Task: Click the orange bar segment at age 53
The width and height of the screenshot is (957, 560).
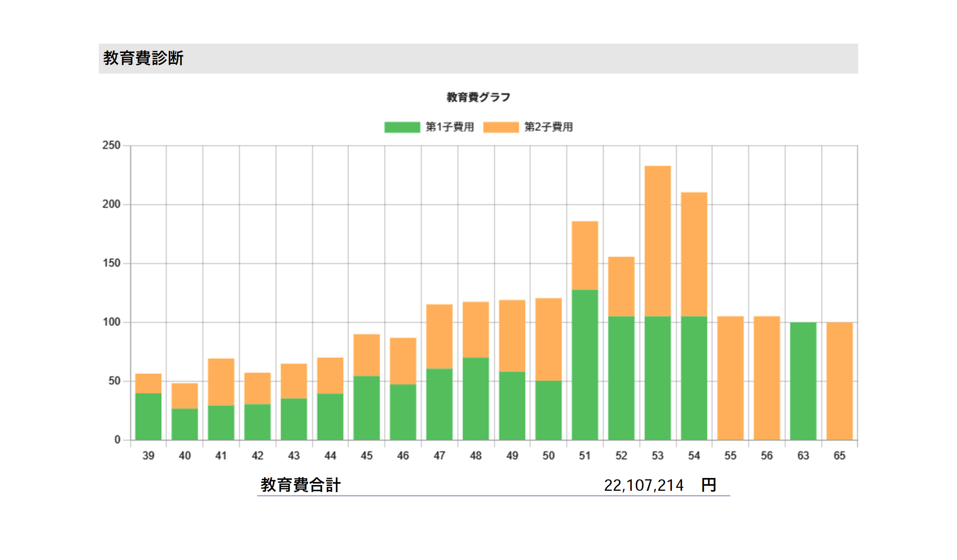Action: [x=658, y=241]
